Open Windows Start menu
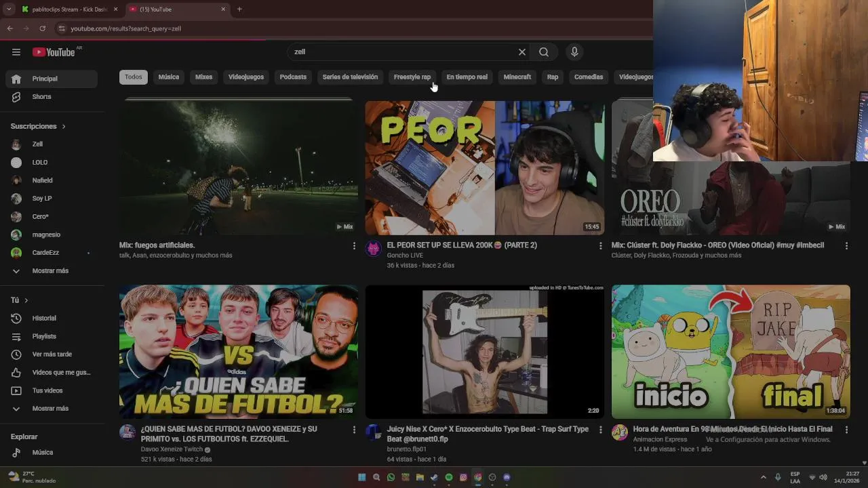868x488 pixels. [361, 477]
